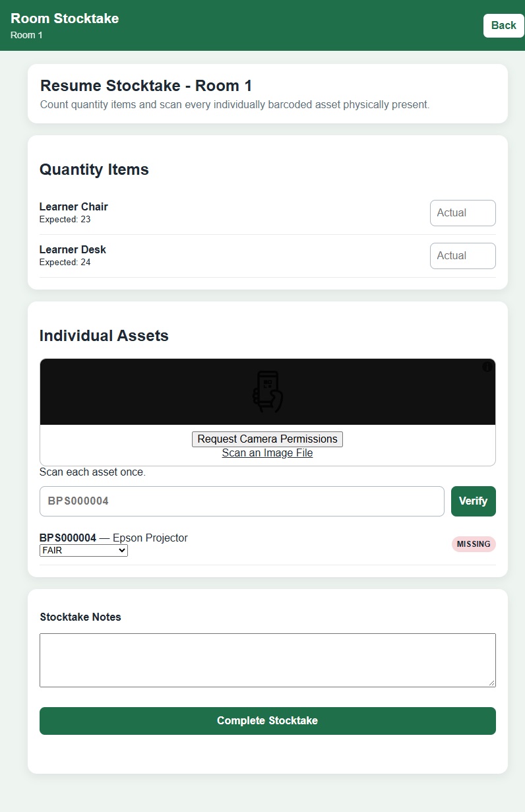Click the 'Expected: 24' text
This screenshot has width=525, height=812.
coord(65,263)
